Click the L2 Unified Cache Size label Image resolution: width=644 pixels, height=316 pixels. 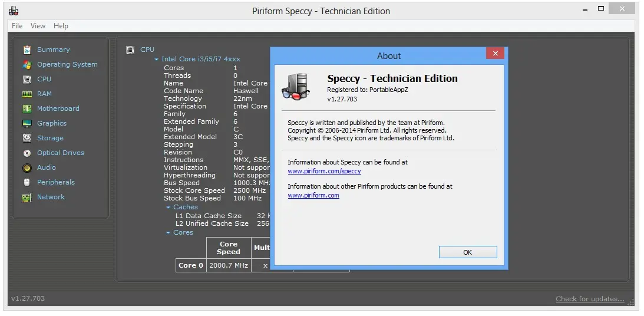212,224
